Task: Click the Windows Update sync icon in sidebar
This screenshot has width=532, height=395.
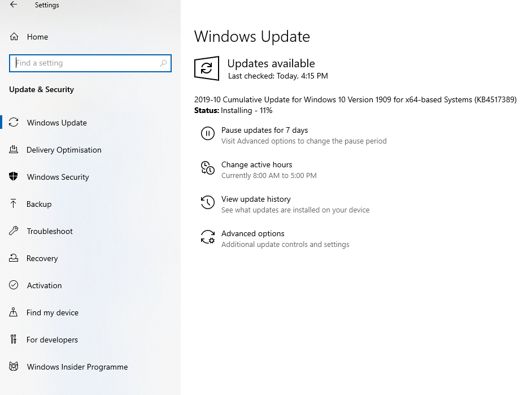Action: (x=14, y=122)
